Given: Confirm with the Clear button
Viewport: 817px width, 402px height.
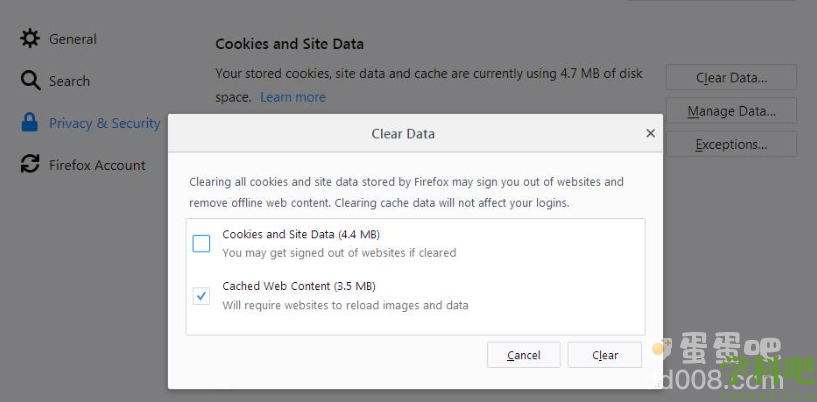Looking at the screenshot, I should coord(605,355).
